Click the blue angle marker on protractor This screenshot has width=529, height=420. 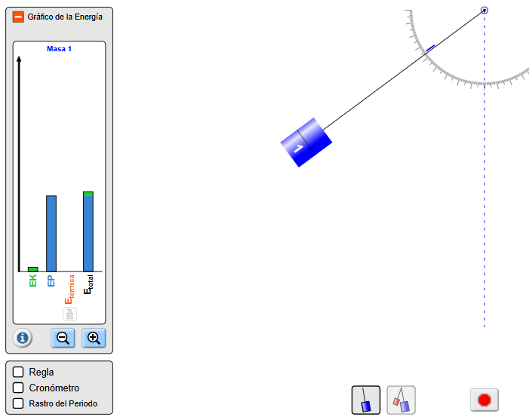(x=430, y=48)
